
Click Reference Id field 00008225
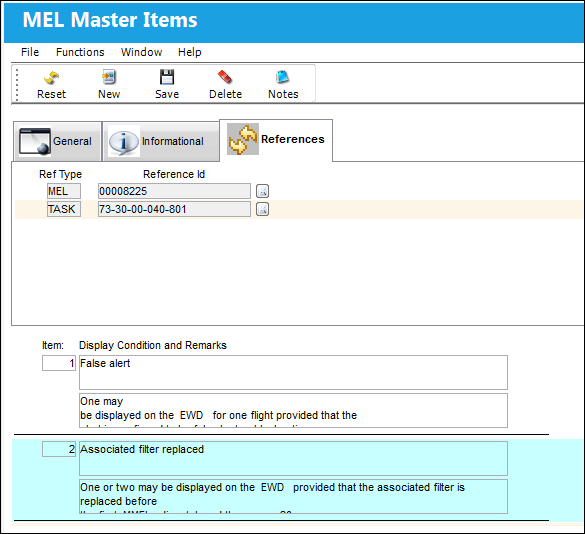click(174, 191)
